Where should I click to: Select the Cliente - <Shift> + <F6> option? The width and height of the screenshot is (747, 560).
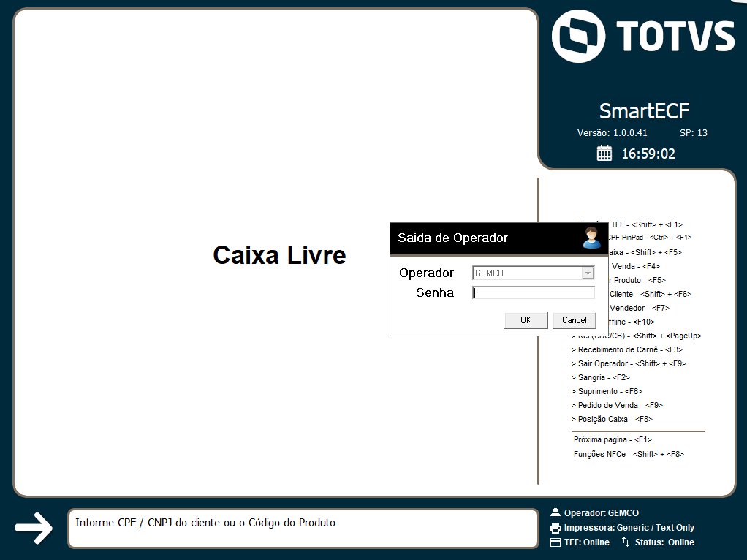[651, 294]
